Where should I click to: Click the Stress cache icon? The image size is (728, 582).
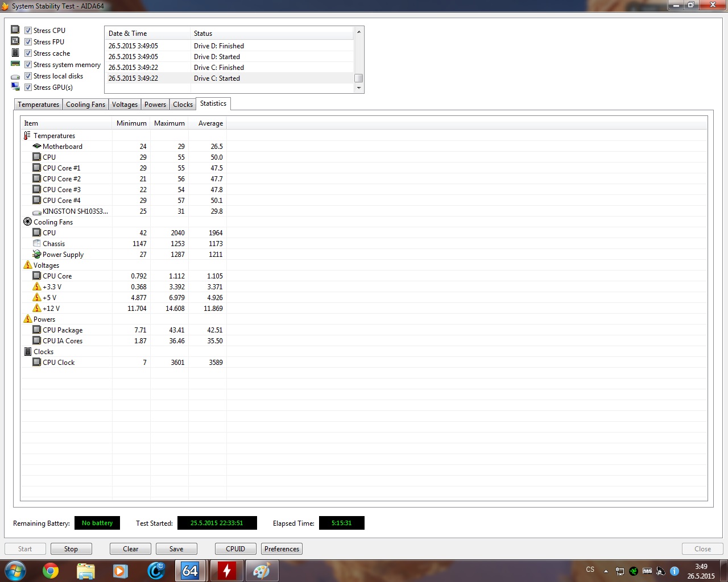pos(15,52)
